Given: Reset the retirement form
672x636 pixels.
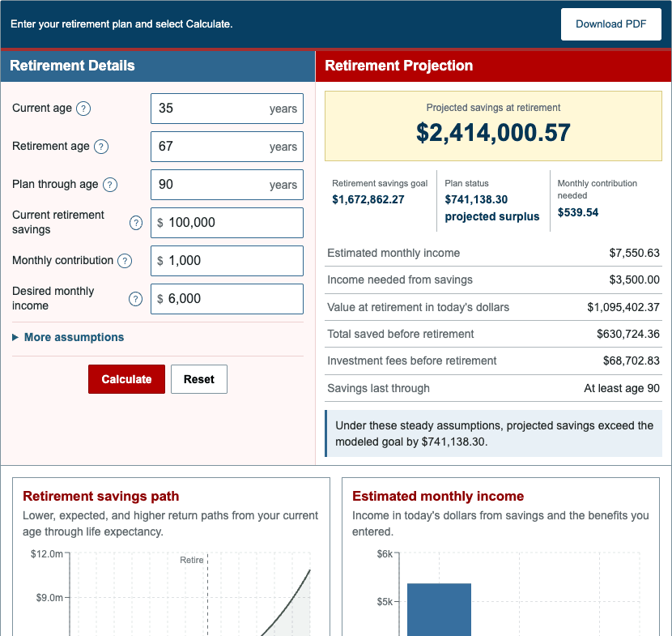Looking at the screenshot, I should tap(199, 379).
